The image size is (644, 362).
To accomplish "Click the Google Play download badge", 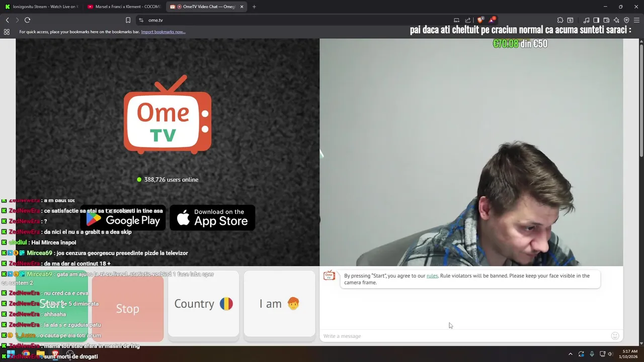I will [x=123, y=217].
